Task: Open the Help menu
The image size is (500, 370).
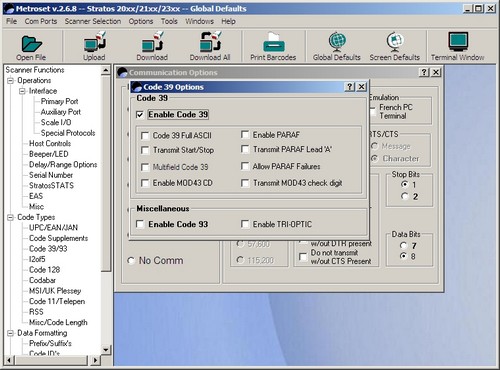Action: coord(228,21)
